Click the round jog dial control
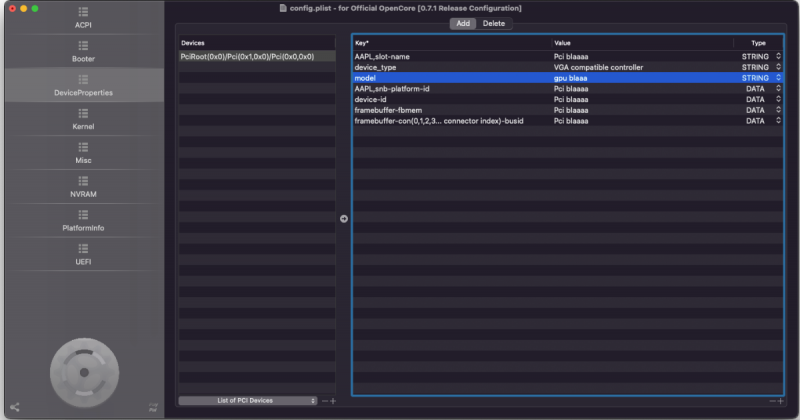This screenshot has width=800, height=420. click(x=85, y=373)
